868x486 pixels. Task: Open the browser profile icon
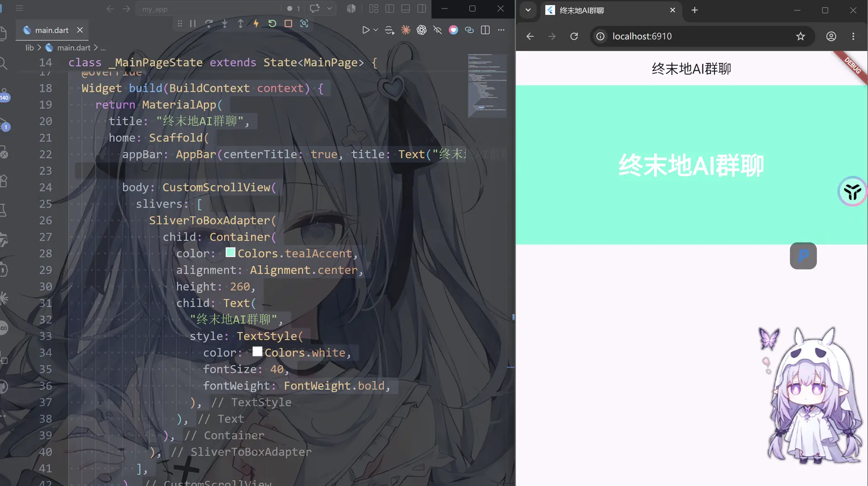pos(831,36)
